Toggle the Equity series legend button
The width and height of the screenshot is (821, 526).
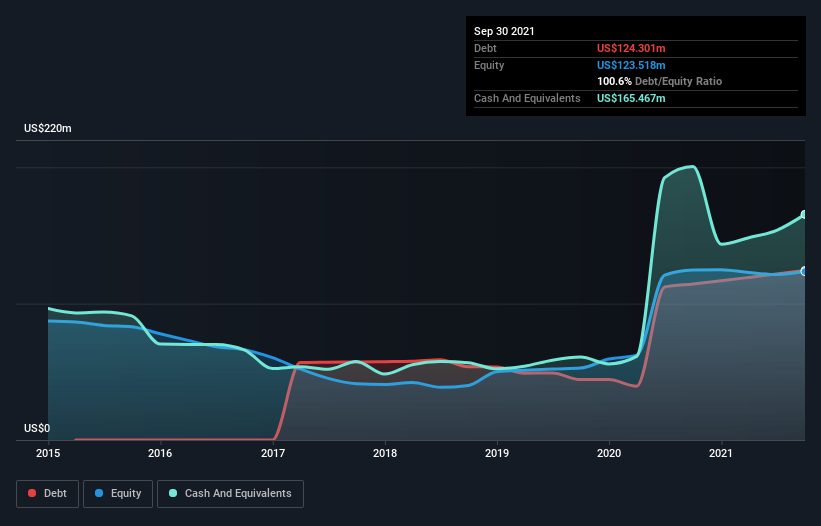(x=118, y=494)
